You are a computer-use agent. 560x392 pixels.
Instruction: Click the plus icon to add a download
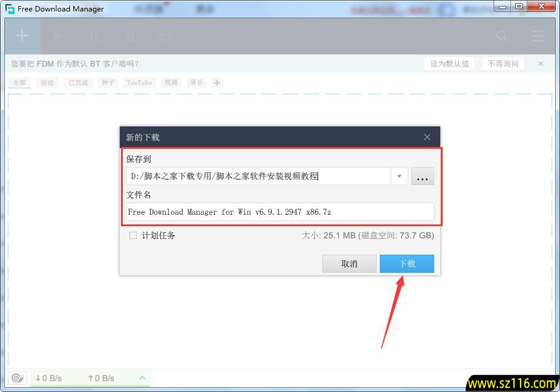point(22,36)
